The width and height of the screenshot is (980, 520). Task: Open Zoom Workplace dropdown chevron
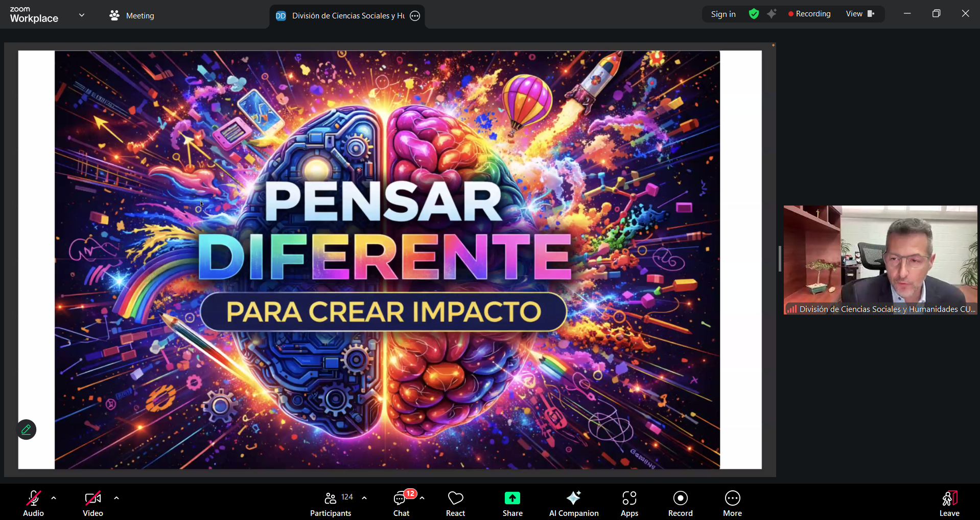(82, 15)
